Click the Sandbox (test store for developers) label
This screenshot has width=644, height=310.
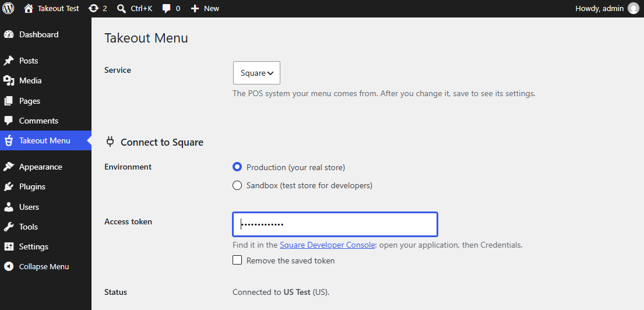[309, 185]
